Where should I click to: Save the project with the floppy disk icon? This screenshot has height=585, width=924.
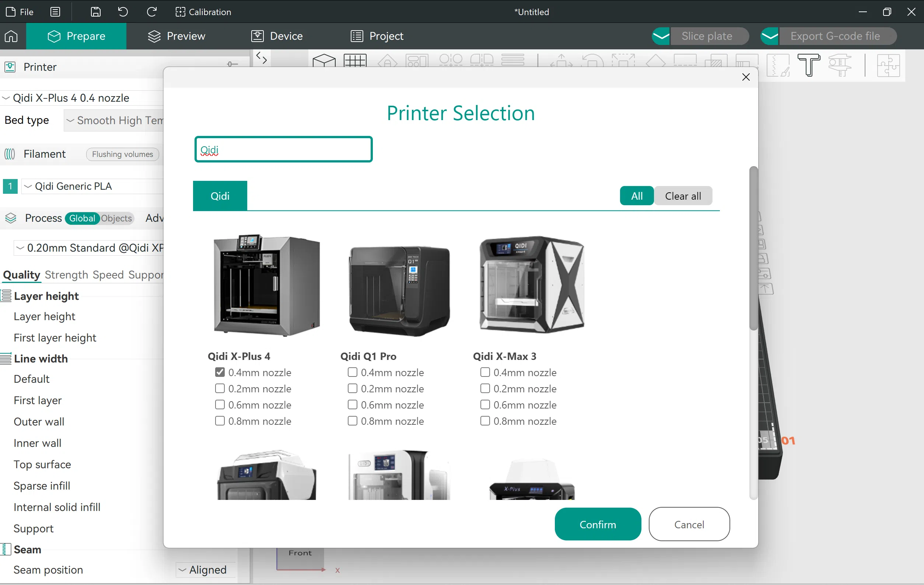pyautogui.click(x=95, y=12)
